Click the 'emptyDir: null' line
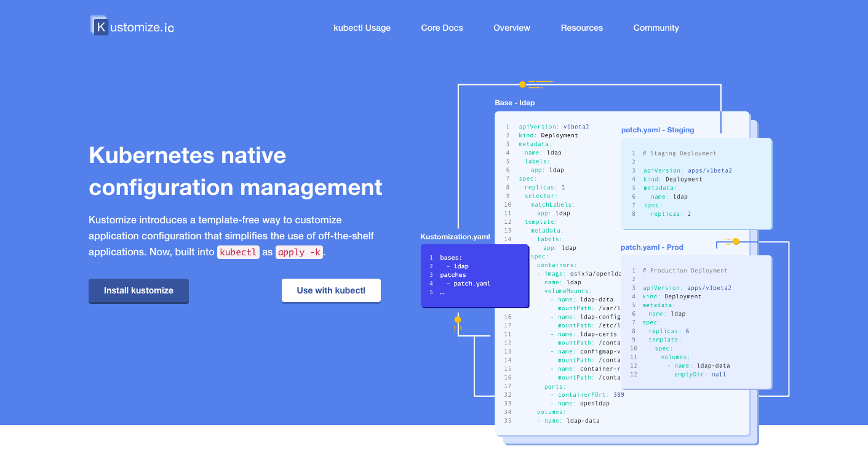Viewport: 868px width, 462px height. click(700, 374)
